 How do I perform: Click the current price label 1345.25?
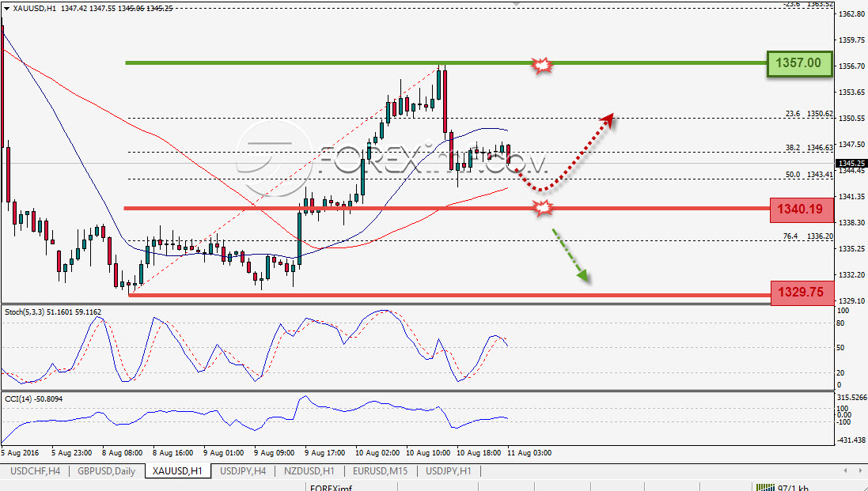click(x=851, y=163)
